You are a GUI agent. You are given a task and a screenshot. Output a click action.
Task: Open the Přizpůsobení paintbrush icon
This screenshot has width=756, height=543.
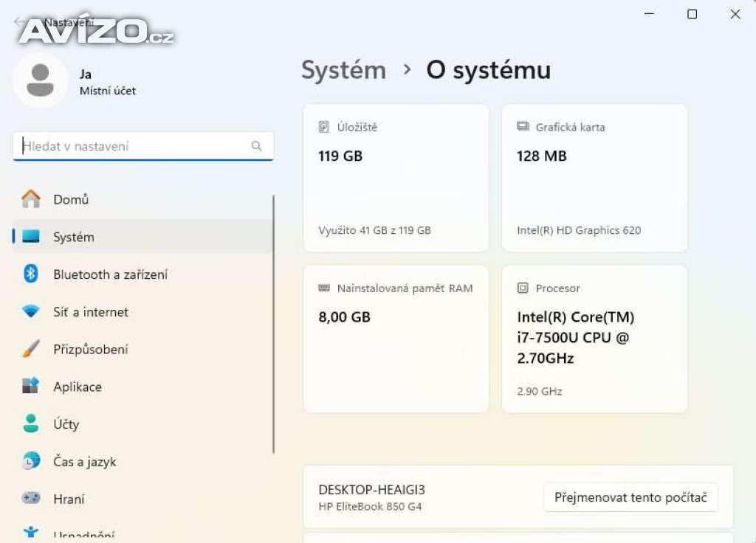pos(31,350)
